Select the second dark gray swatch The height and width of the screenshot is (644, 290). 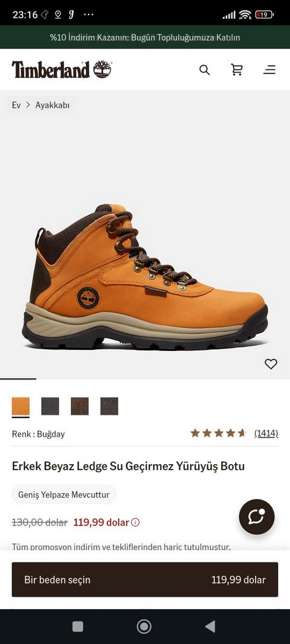coord(50,406)
